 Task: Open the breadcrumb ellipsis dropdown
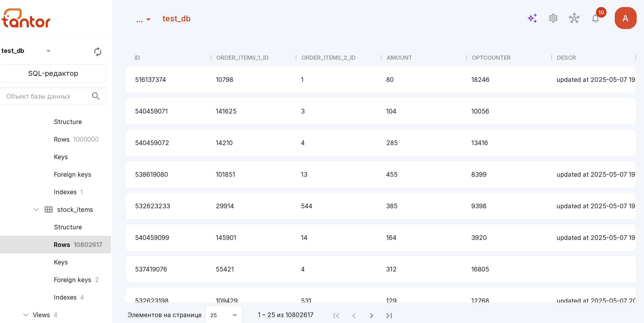pos(143,19)
